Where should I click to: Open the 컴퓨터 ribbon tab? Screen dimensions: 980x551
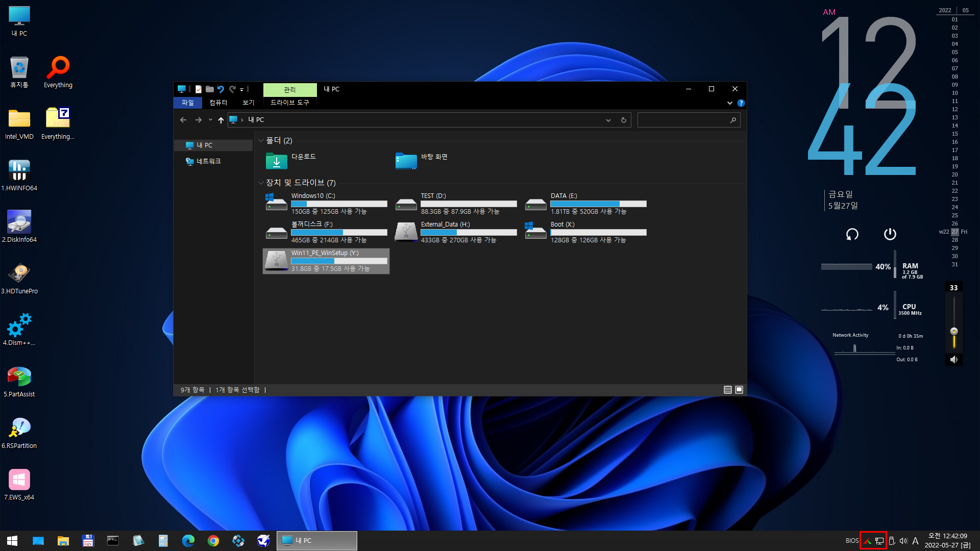(x=218, y=103)
